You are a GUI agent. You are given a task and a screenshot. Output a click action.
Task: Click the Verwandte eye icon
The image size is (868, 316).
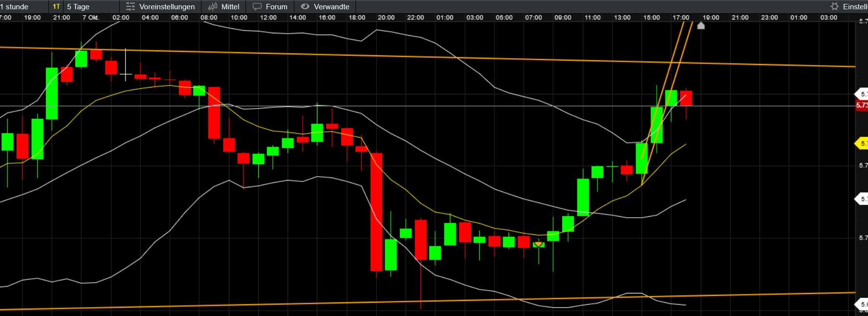click(x=305, y=7)
